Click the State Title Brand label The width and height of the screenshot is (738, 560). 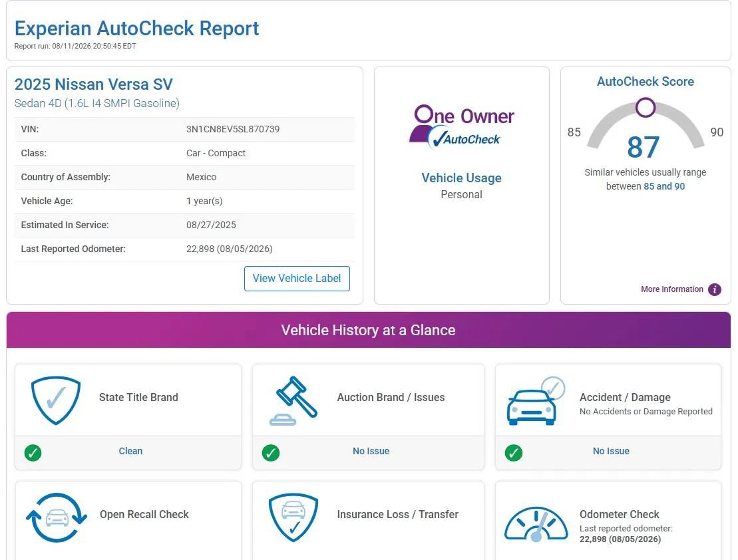[x=138, y=397]
